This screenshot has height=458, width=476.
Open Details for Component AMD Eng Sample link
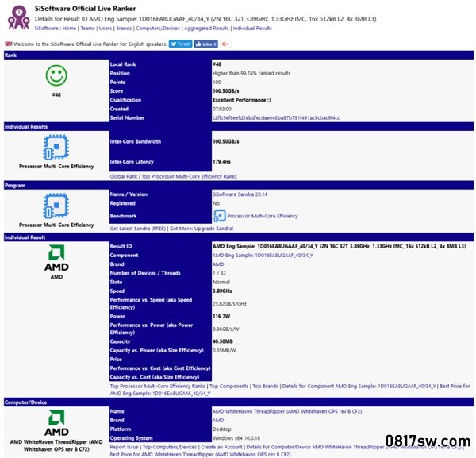359,386
